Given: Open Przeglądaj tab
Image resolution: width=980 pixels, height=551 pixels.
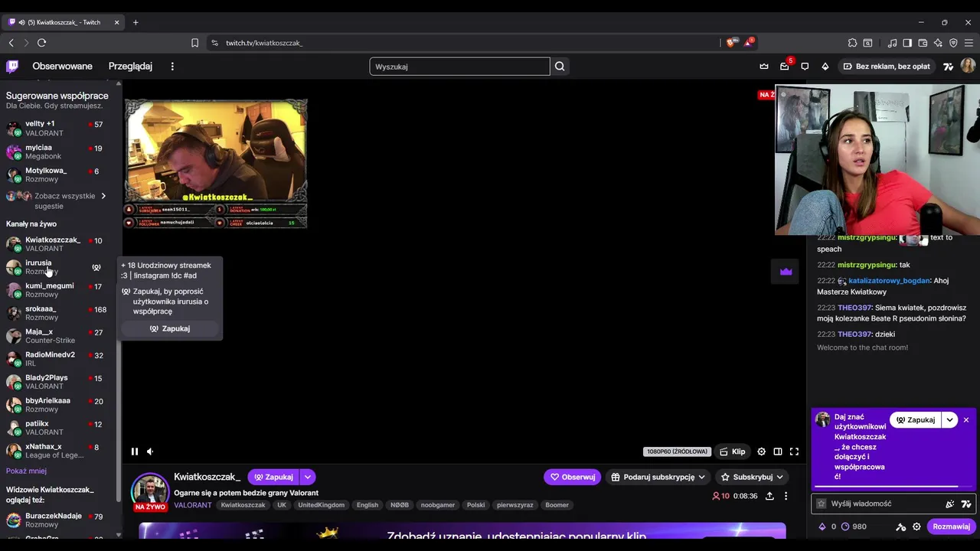Looking at the screenshot, I should click(x=130, y=67).
